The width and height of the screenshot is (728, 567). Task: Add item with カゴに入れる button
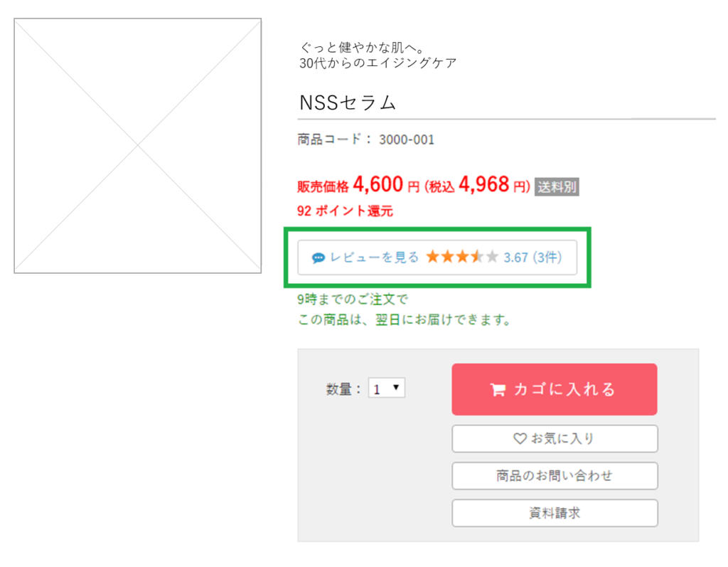tap(555, 389)
